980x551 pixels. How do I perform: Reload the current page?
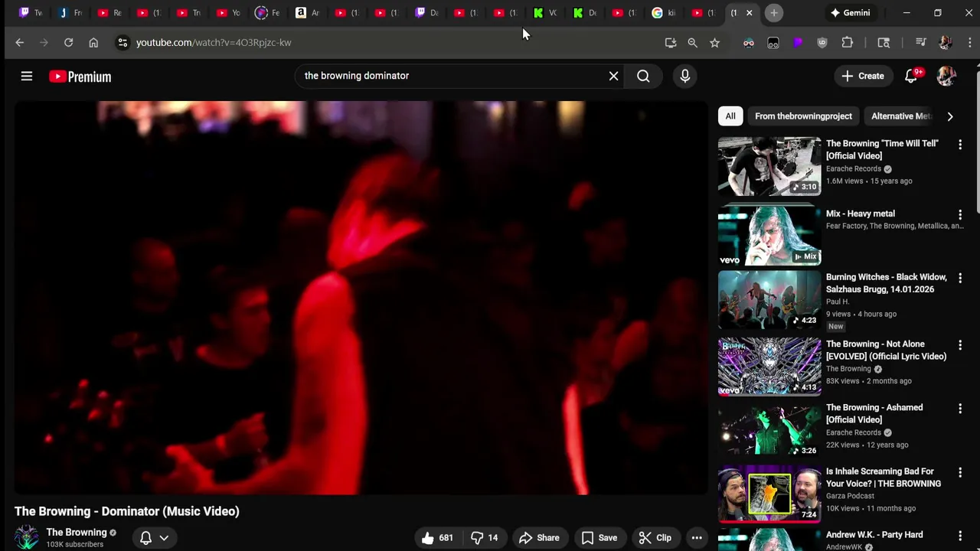68,43
